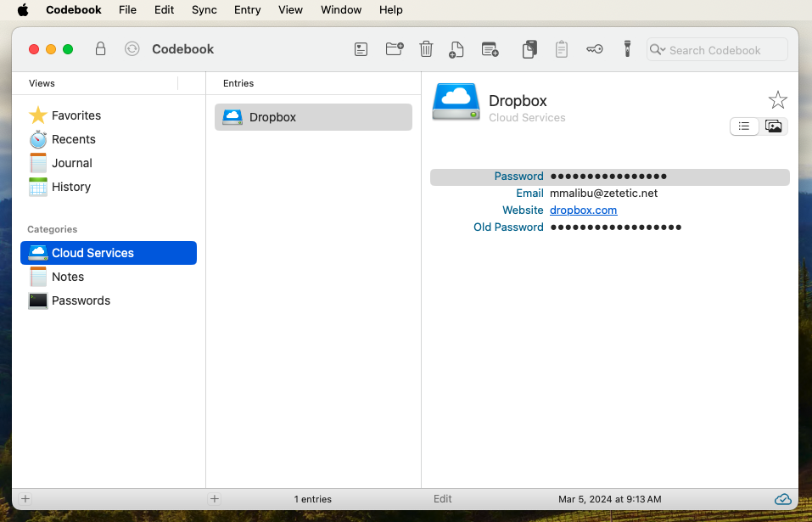812x522 pixels.
Task: Open the password generator key icon
Action: coord(595,49)
